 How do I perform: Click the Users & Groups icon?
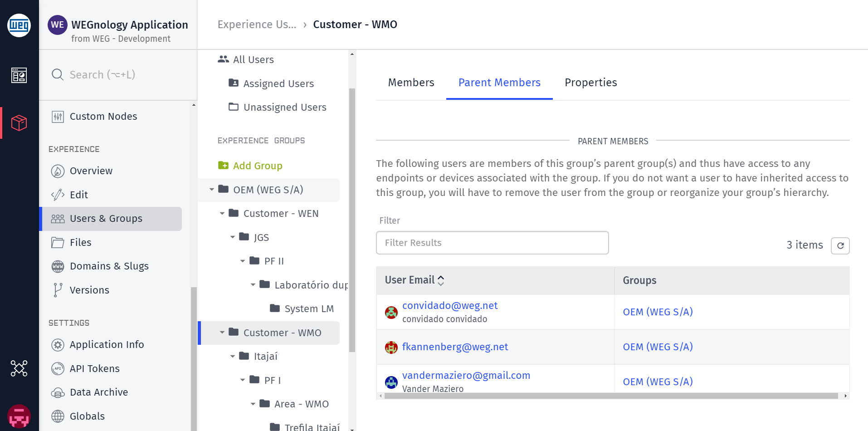[58, 219]
